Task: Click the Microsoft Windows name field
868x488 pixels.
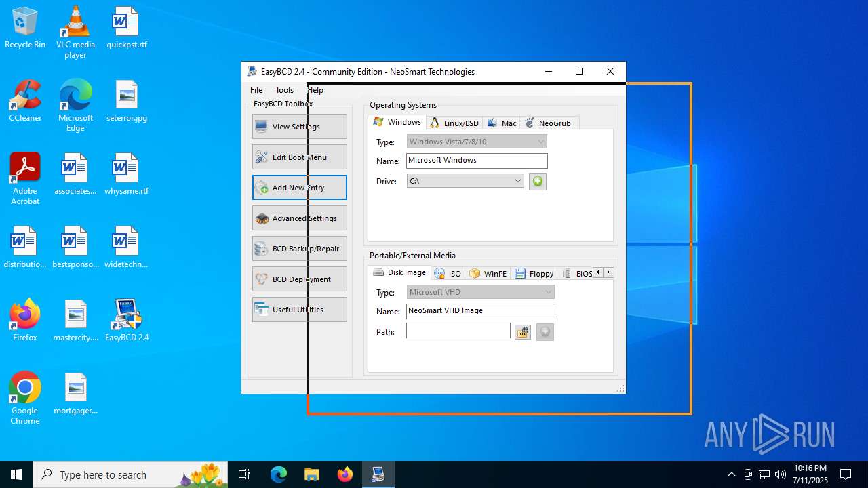Action: tap(477, 161)
